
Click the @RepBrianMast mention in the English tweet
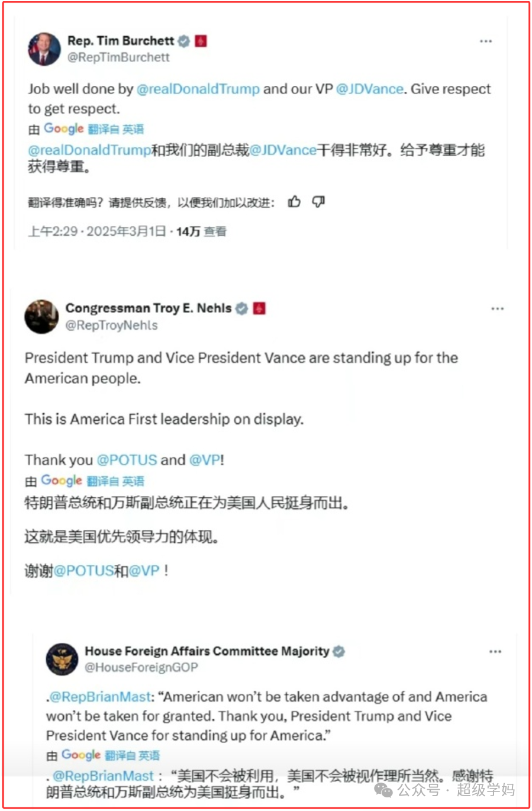(100, 697)
